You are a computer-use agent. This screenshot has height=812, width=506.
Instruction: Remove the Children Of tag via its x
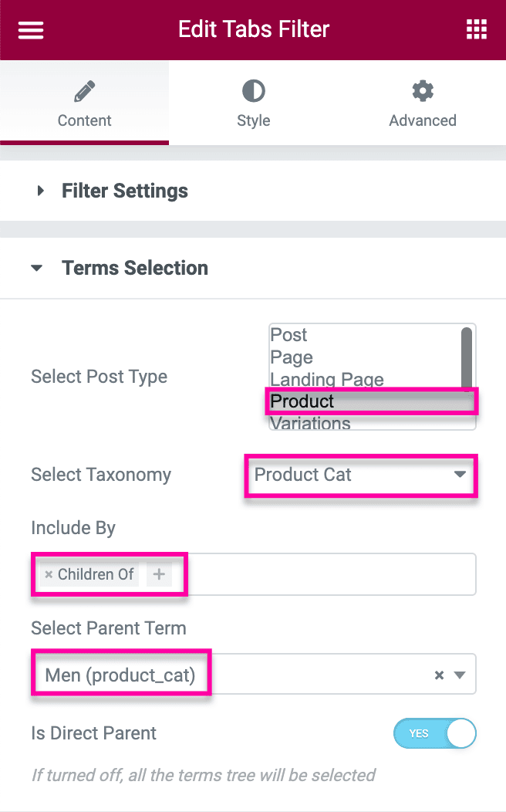click(49, 574)
